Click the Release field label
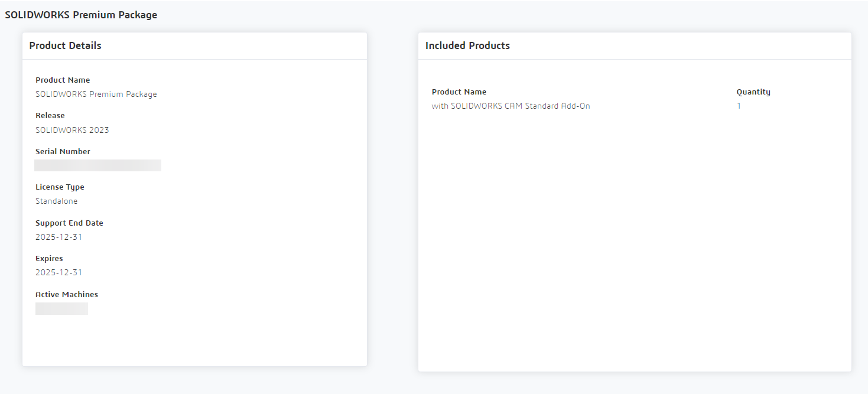Viewport: 868px width, 394px height. [x=50, y=116]
